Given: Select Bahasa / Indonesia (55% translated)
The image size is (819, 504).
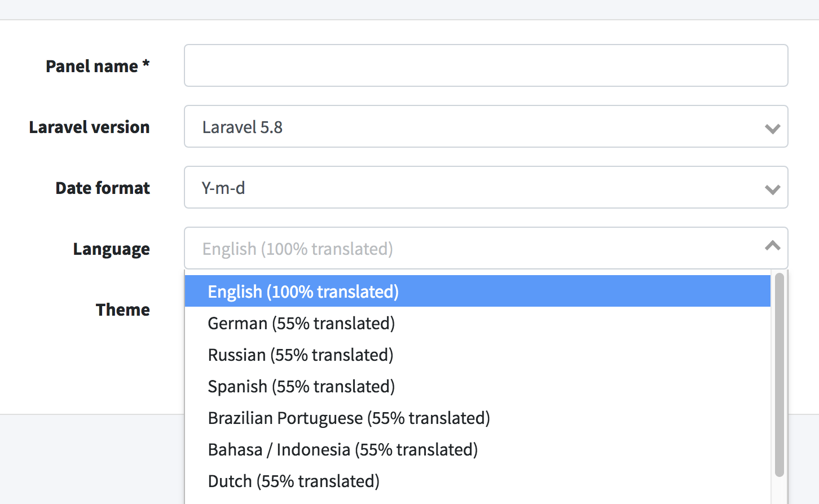Looking at the screenshot, I should point(342,449).
